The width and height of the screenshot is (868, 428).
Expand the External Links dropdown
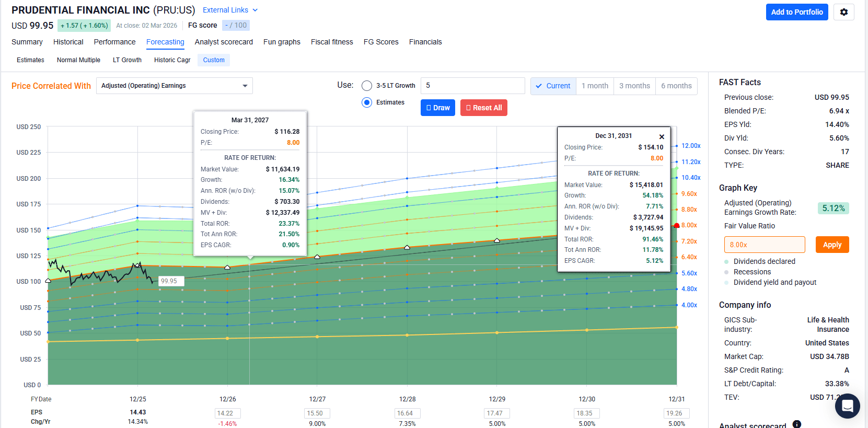click(230, 10)
